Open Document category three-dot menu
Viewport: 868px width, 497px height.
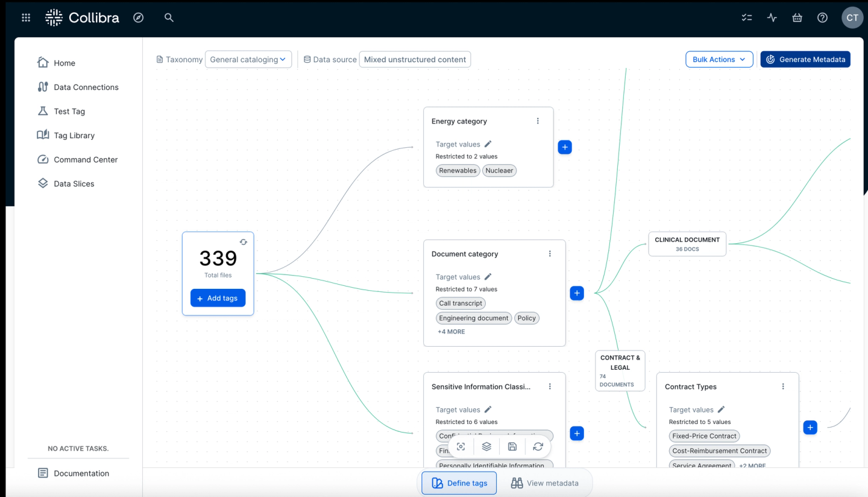550,254
